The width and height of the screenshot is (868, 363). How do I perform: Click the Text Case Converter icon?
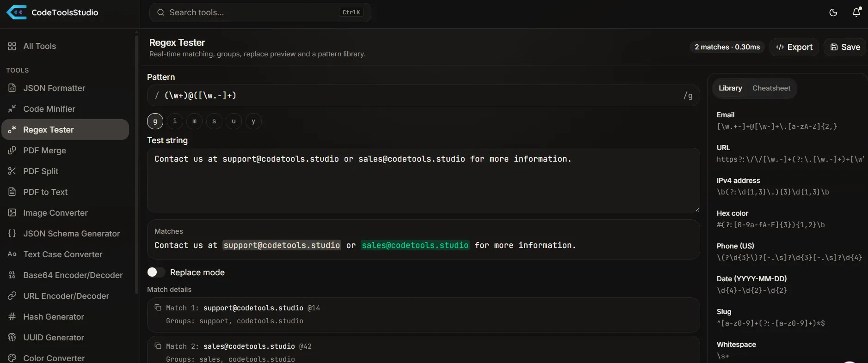click(x=12, y=254)
